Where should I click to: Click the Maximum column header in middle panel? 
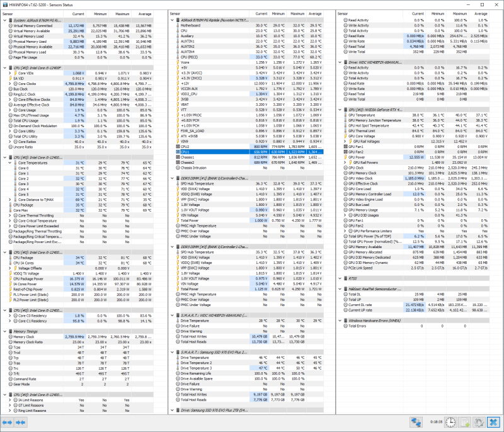point(296,14)
